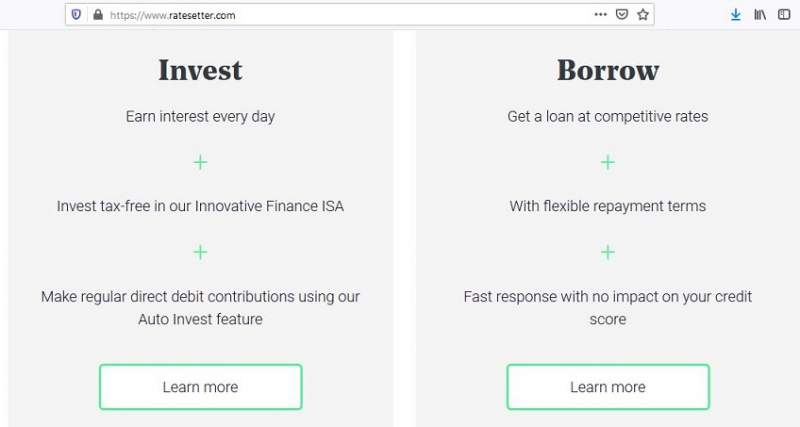Open the page actions three-dot menu

pyautogui.click(x=601, y=15)
